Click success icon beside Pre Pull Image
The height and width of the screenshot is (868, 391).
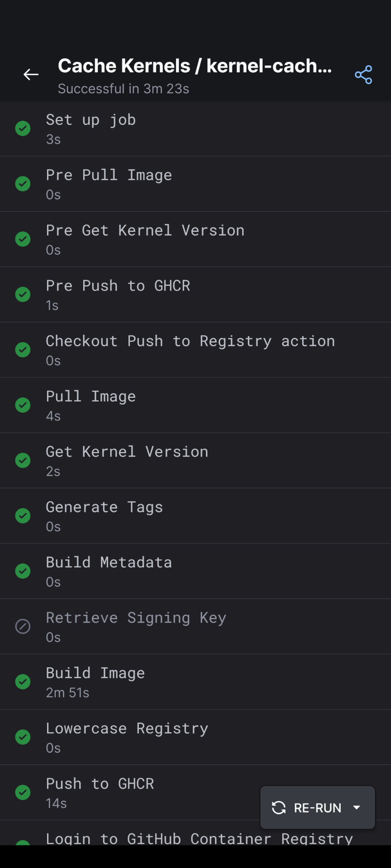point(23,184)
